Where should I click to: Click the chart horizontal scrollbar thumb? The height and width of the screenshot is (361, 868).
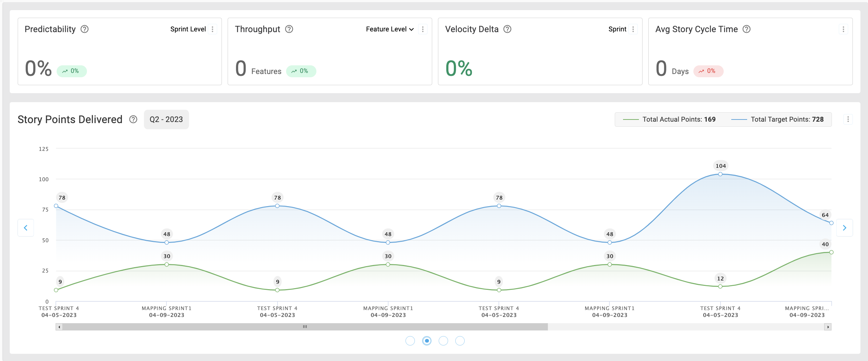point(305,327)
